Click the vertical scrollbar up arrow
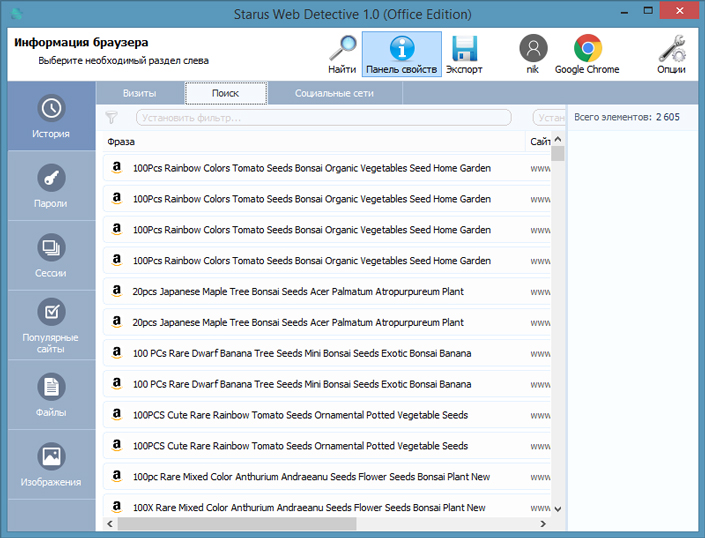The image size is (705, 538). [558, 139]
